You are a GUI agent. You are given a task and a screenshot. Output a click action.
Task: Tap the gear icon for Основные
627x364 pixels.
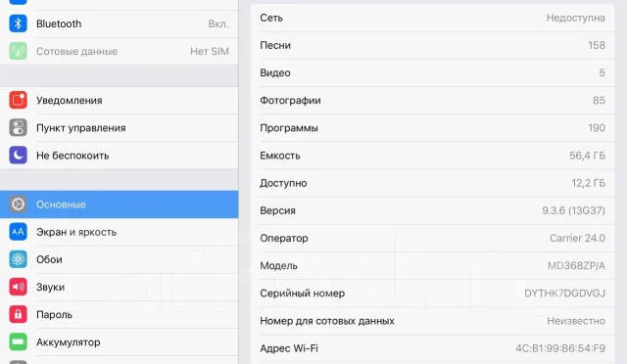point(18,205)
